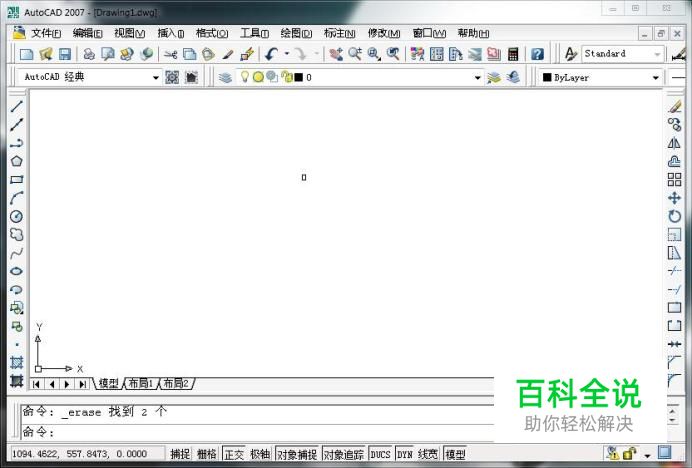
Task: Click the Plot printer icon
Action: coord(89,54)
